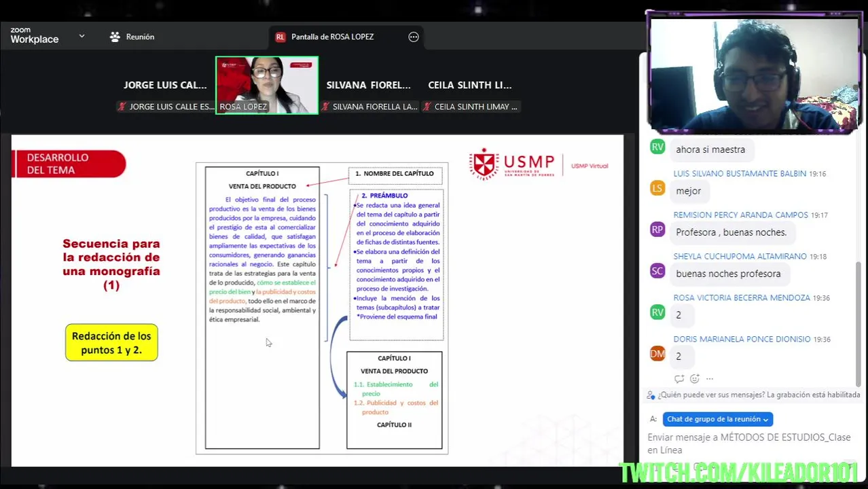Add emoji reaction to Doris's message
Viewport: 868px width, 489px height.
click(694, 379)
